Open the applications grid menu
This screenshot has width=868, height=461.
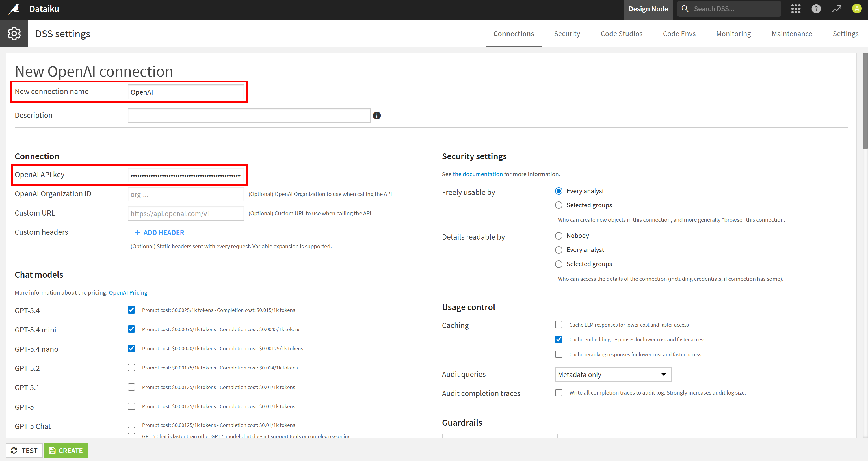point(796,9)
